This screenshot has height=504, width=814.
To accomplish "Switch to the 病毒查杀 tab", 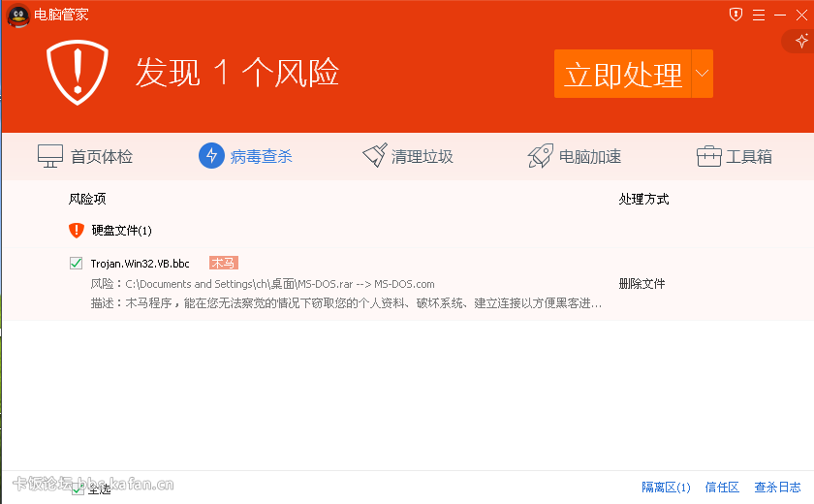I will [245, 156].
